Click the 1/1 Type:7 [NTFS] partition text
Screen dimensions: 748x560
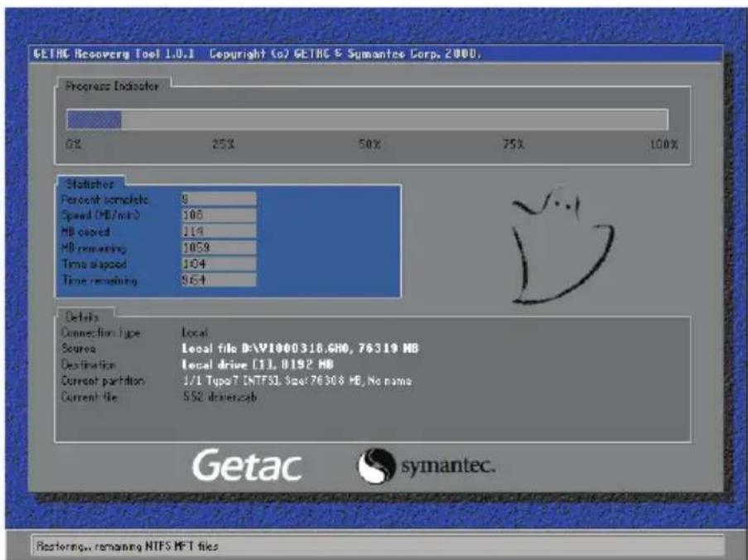click(x=297, y=381)
